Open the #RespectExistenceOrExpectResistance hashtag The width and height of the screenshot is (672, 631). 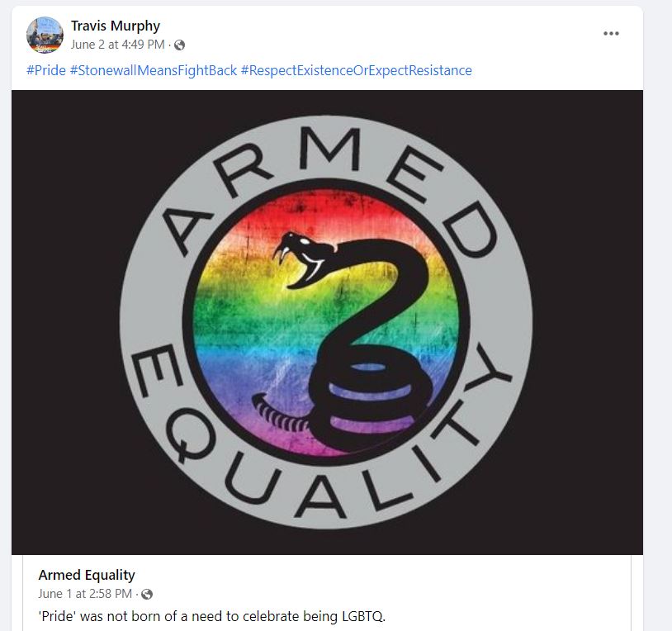[x=356, y=70]
